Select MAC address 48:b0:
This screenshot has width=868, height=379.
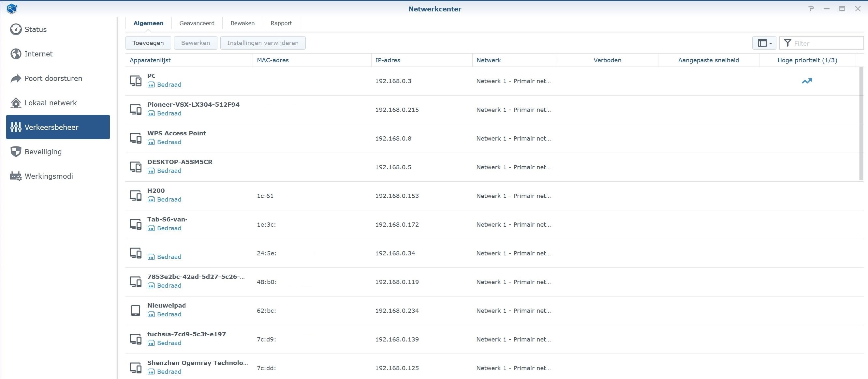(x=267, y=282)
